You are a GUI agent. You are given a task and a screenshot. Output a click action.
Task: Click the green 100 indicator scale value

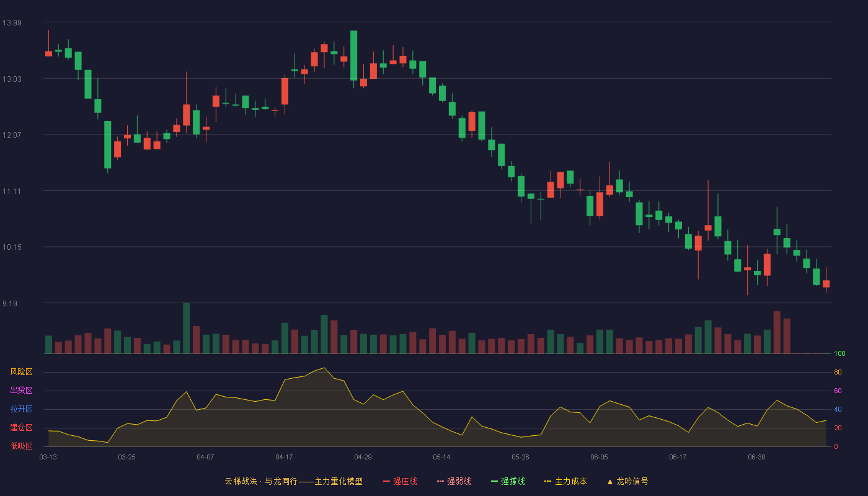(839, 354)
